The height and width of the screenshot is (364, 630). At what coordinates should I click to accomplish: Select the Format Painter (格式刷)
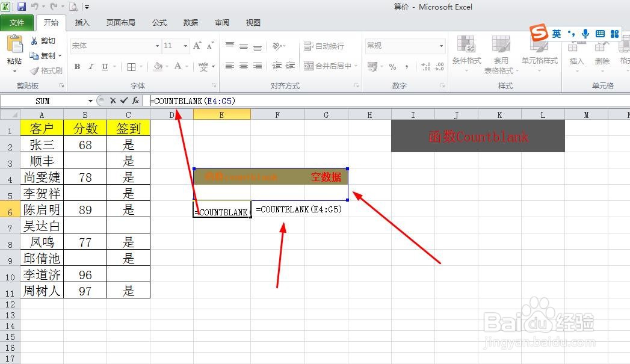click(46, 71)
